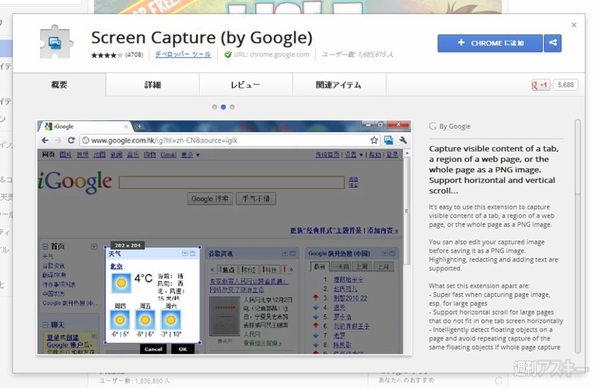This screenshot has width=600, height=388.
Task: Collapse the 聊天 section in iGoogle sidebar
Action: [45, 325]
